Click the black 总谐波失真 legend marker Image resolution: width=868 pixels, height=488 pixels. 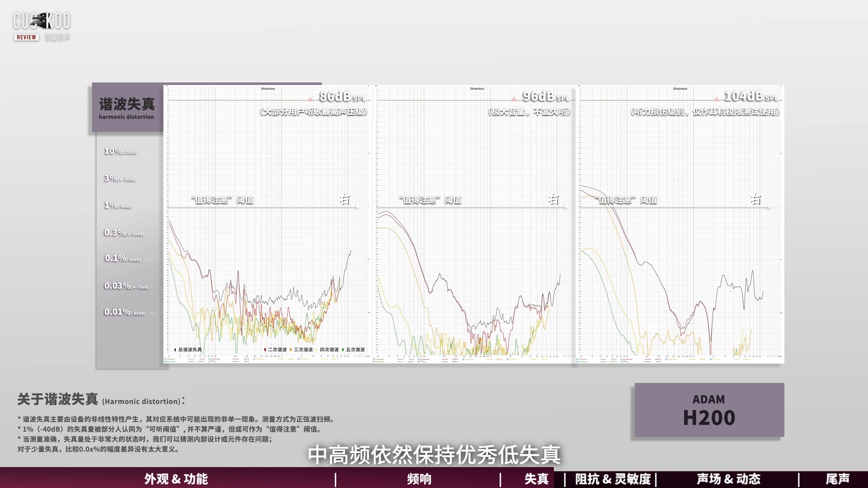pos(175,350)
